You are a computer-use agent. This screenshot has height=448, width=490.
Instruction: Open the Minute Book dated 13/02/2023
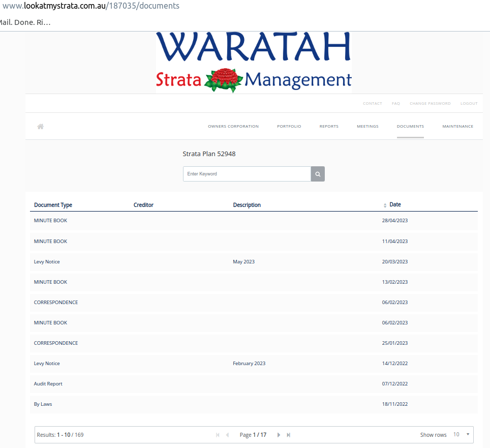[254, 282]
